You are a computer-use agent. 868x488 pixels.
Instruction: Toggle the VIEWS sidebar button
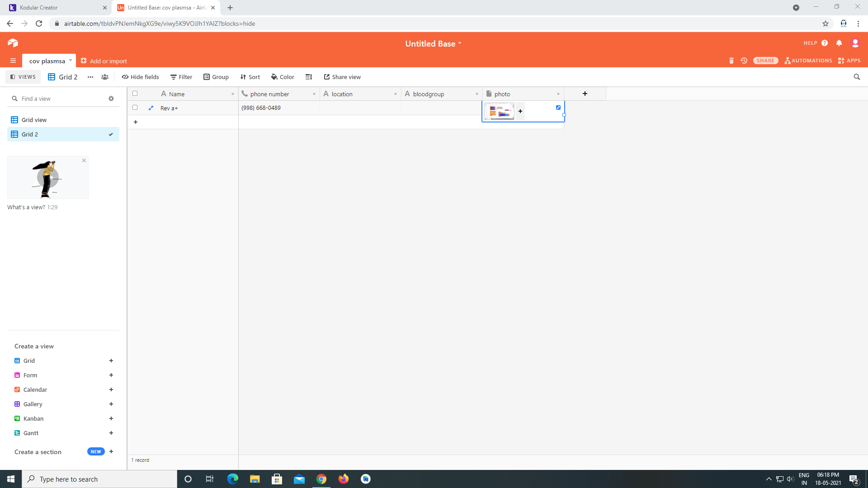(x=23, y=77)
